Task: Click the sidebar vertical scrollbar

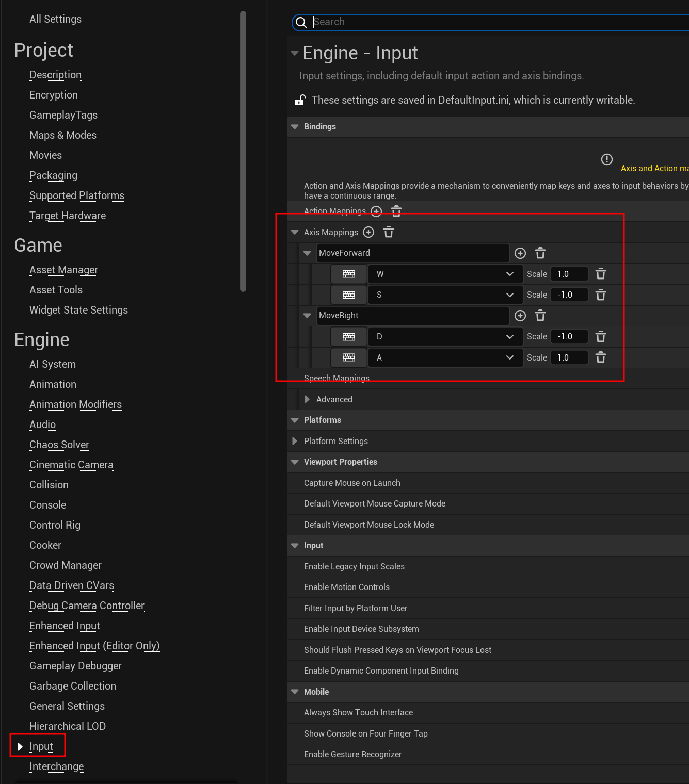Action: (243, 151)
